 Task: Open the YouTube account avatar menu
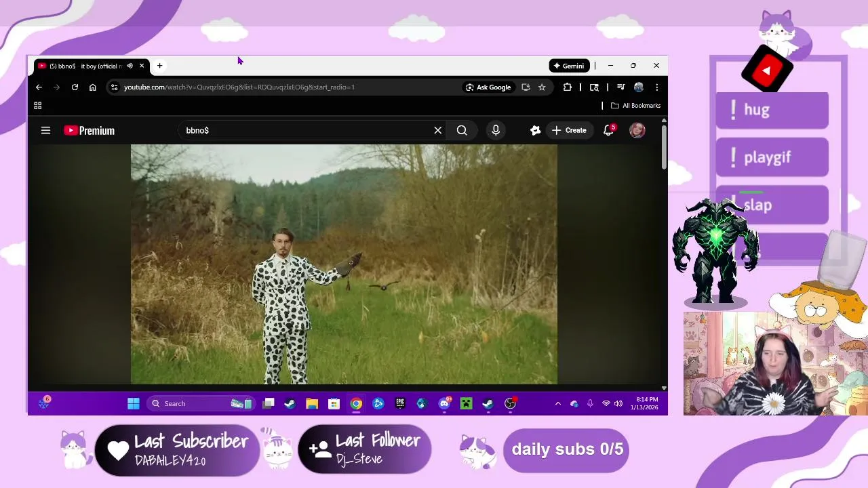pos(637,130)
